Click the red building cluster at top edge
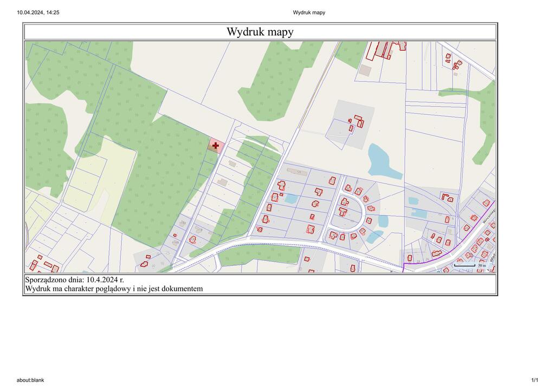The width and height of the screenshot is (555, 392). click(x=384, y=49)
